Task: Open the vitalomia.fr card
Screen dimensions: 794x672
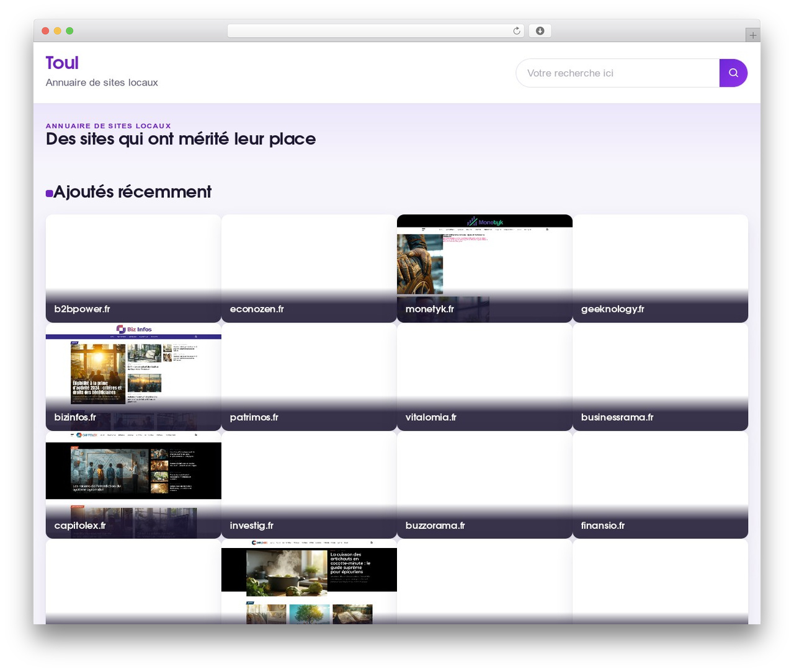Action: click(x=484, y=377)
